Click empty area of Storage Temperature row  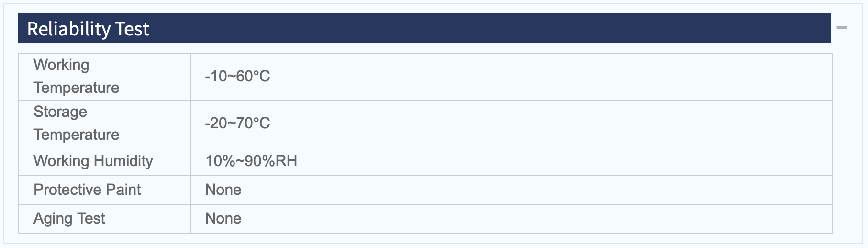pyautogui.click(x=550, y=124)
